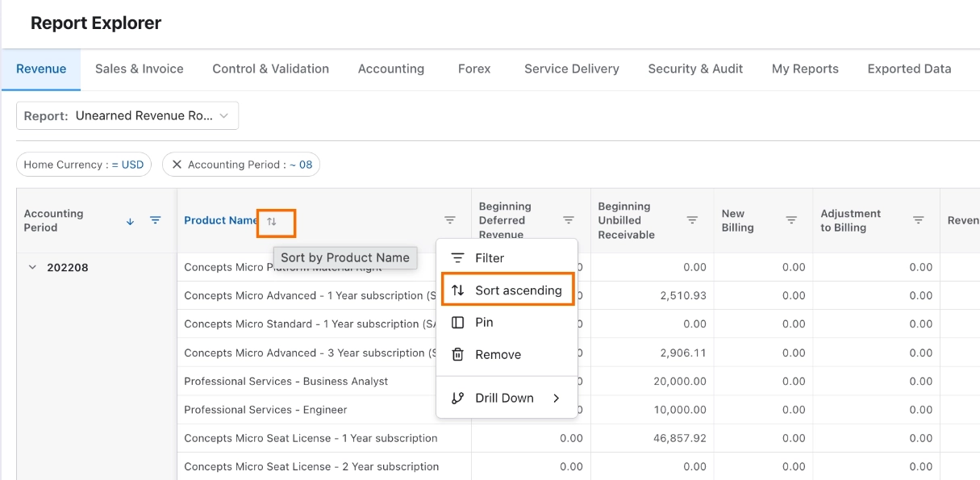Image resolution: width=980 pixels, height=480 pixels.
Task: Click the Product Name column header
Action: point(221,220)
